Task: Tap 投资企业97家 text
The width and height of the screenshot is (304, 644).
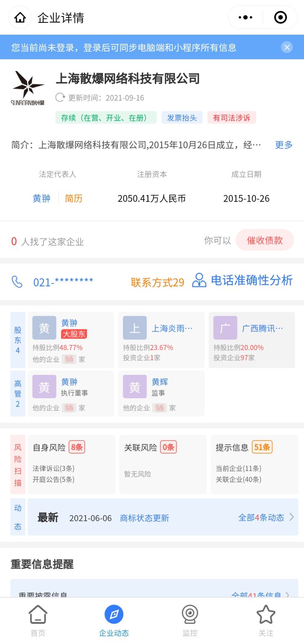Action: point(234,358)
